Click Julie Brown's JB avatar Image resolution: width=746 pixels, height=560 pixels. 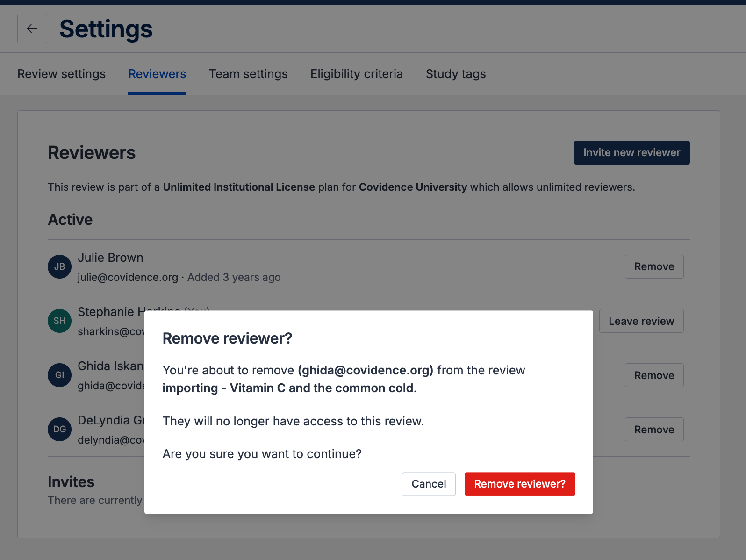tap(59, 266)
